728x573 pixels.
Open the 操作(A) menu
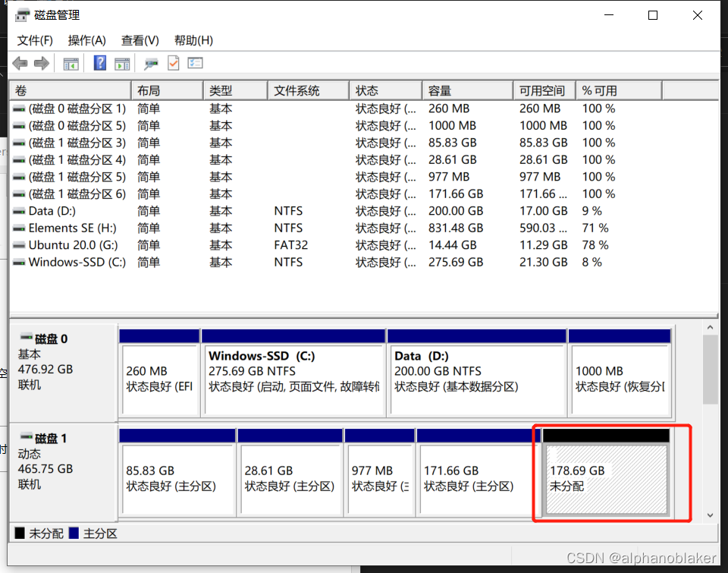click(86, 40)
